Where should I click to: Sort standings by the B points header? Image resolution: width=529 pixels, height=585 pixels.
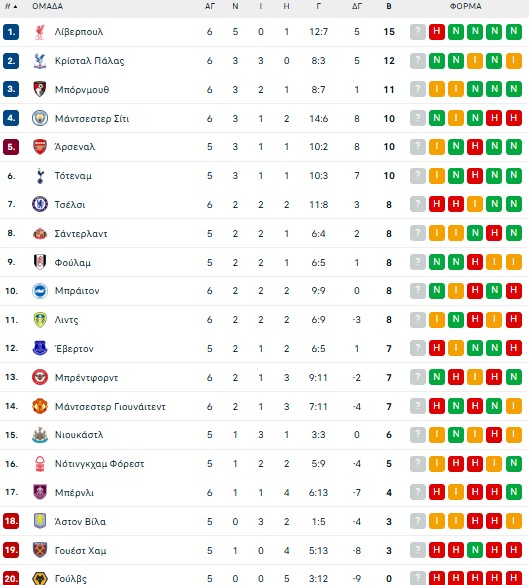pyautogui.click(x=389, y=6)
